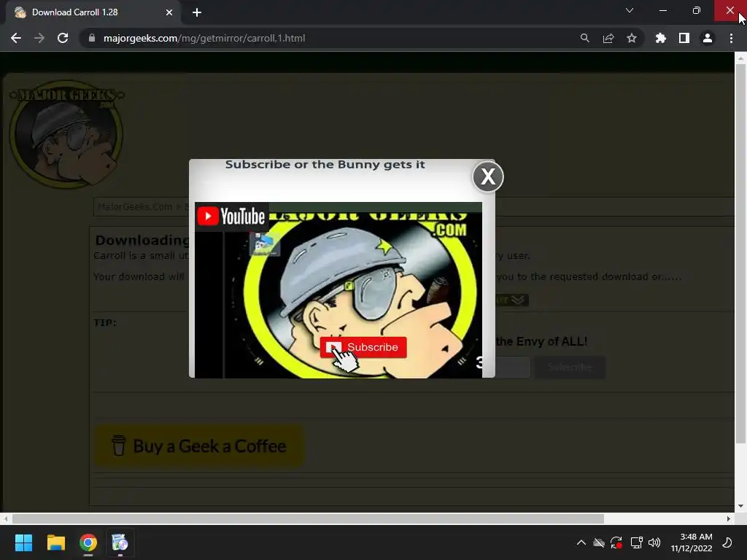Open a new browser tab

point(197,12)
